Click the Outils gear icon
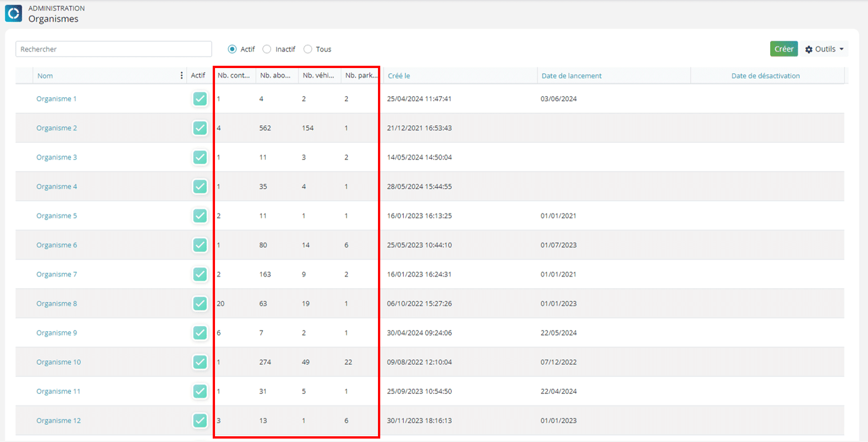The image size is (868, 442). coord(809,49)
